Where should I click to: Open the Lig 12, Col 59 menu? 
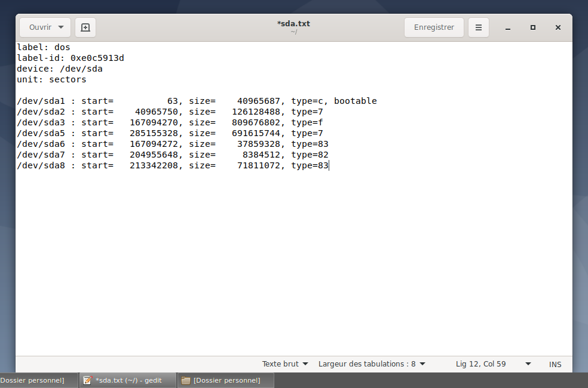pos(493,364)
